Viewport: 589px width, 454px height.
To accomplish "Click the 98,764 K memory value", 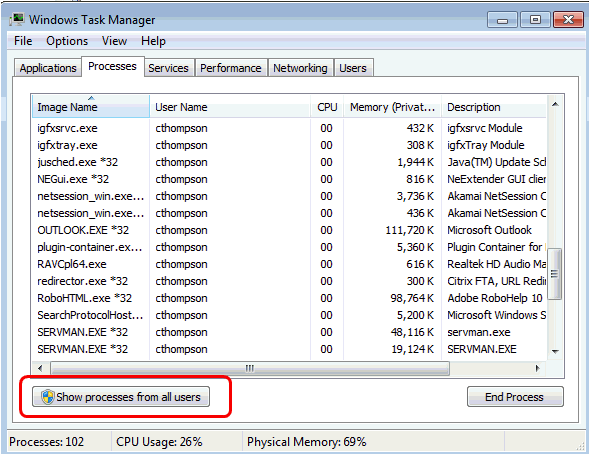I will tap(412, 298).
